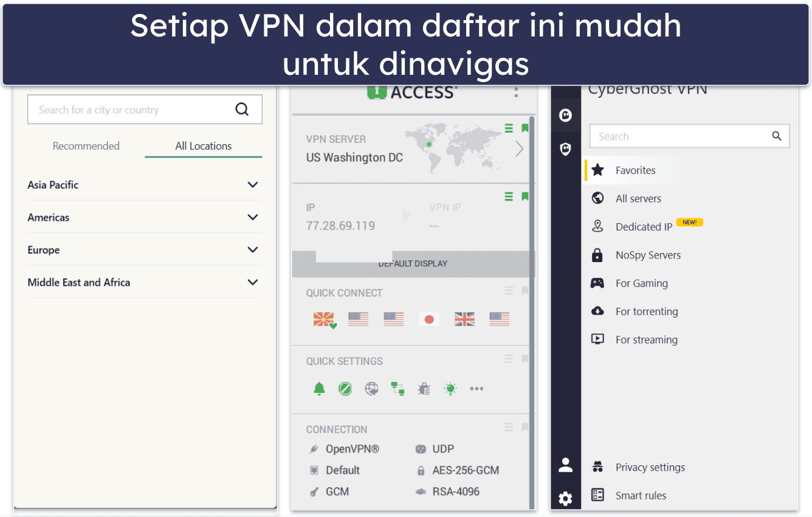The width and height of the screenshot is (812, 517).
Task: Select the Europe region label
Action: pos(44,250)
